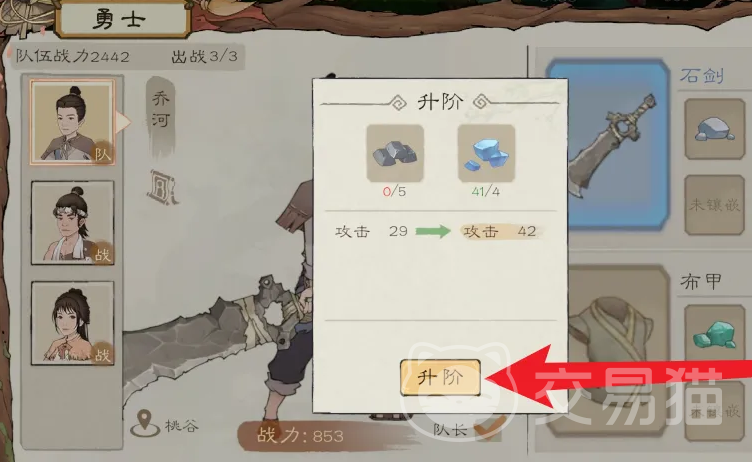
Task: Open the 未镶嵌 empty gem slot
Action: 714,205
